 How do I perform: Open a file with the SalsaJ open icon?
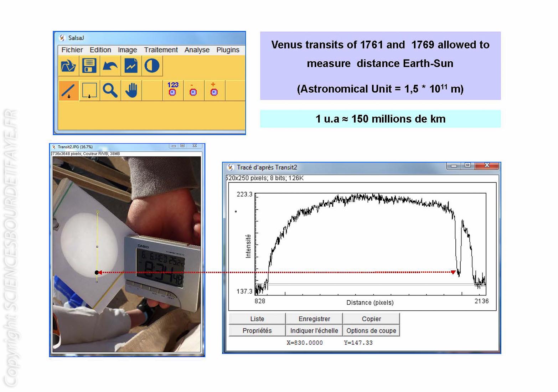(68, 66)
